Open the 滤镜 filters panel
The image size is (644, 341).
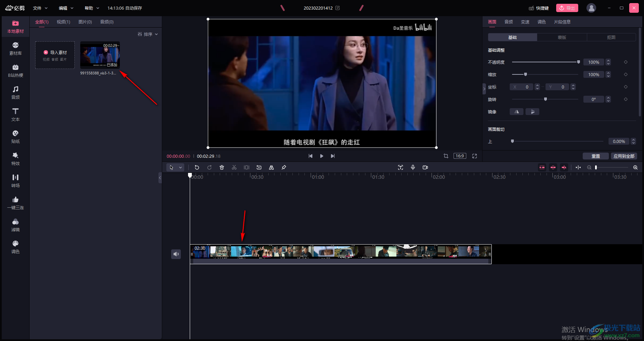click(15, 225)
